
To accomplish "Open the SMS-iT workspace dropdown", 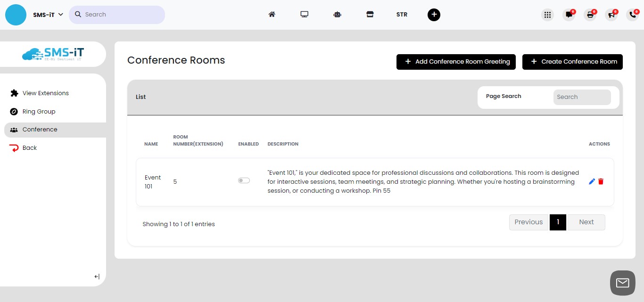I will tap(46, 15).
